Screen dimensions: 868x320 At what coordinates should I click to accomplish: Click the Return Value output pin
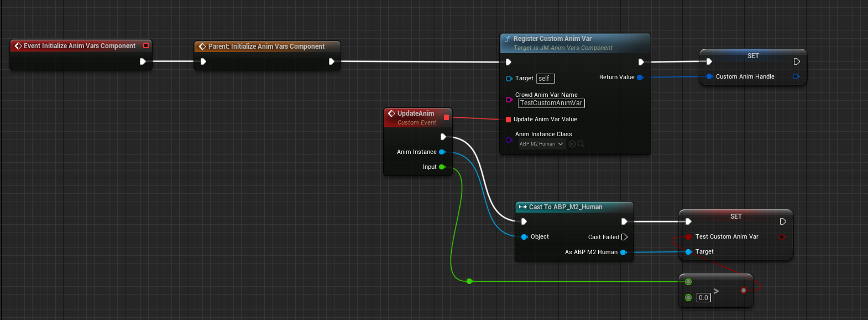pyautogui.click(x=640, y=78)
